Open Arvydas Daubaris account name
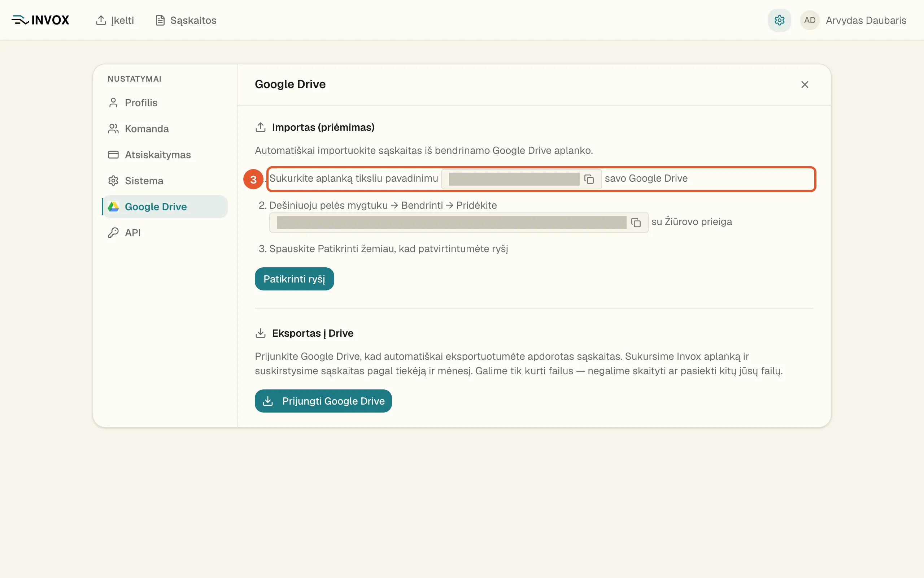The height and width of the screenshot is (578, 924). pyautogui.click(x=866, y=20)
